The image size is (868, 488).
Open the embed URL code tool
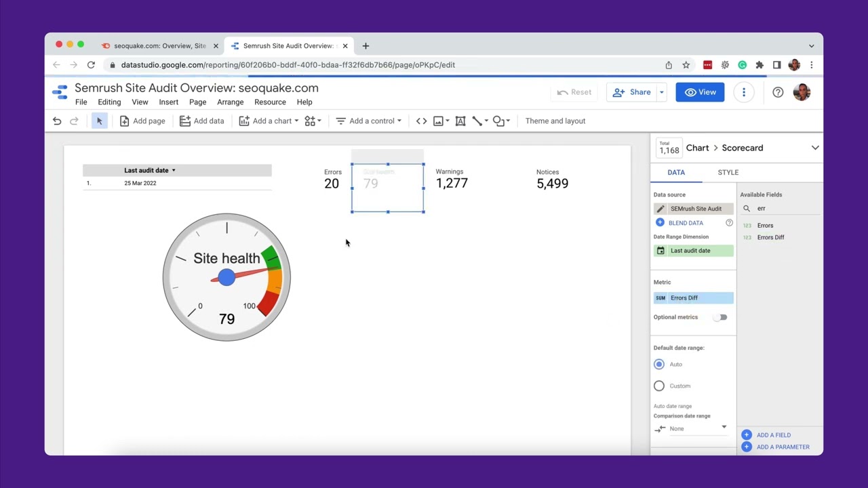pyautogui.click(x=421, y=121)
